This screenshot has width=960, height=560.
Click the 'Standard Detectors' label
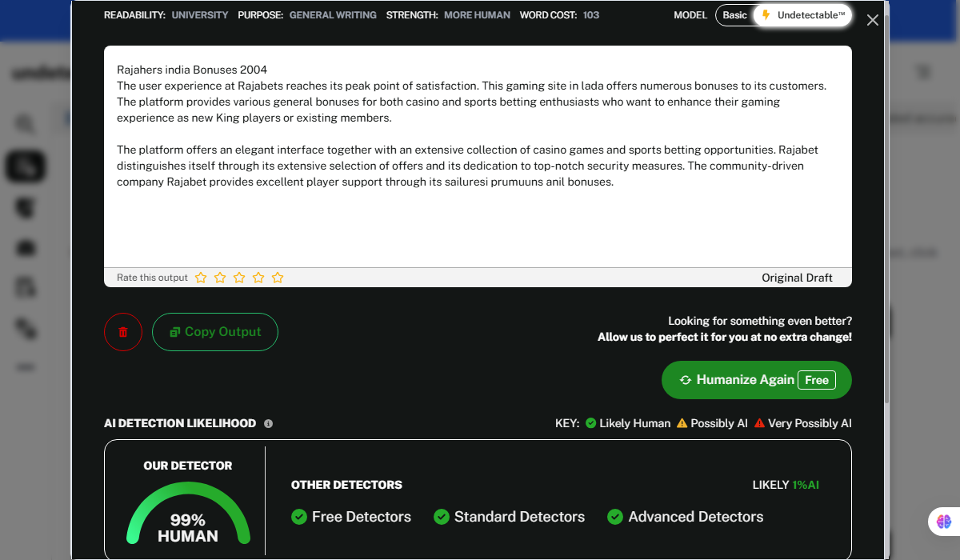[519, 517]
